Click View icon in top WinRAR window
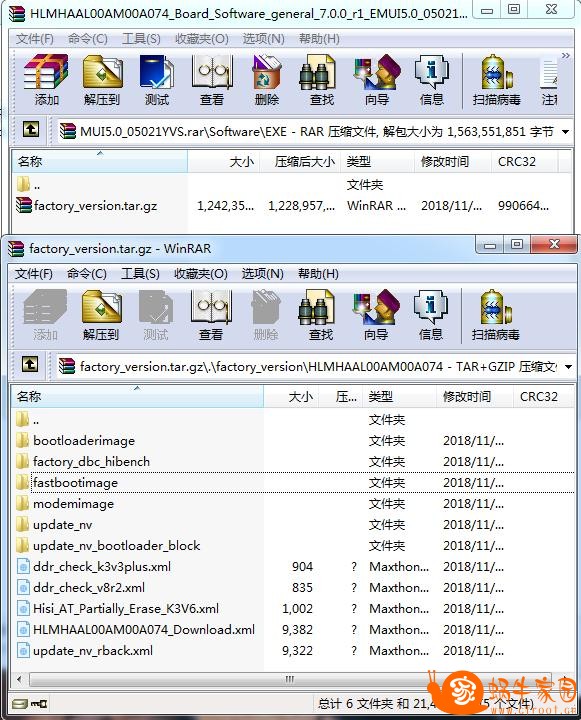581x720 pixels. (212, 80)
